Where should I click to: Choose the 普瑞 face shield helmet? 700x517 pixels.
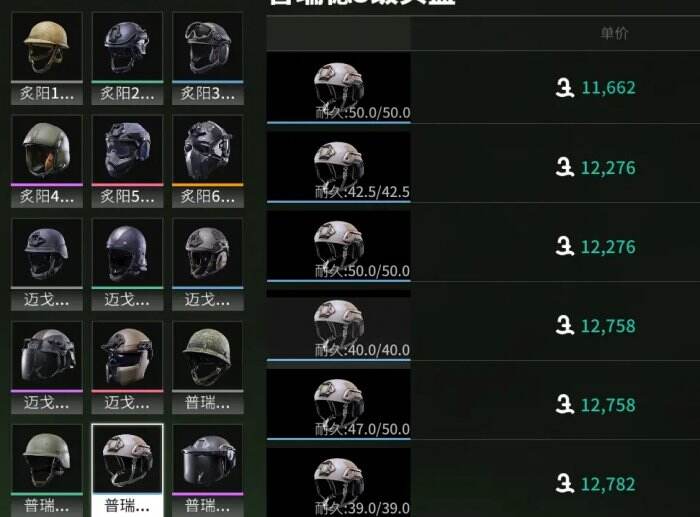point(208,471)
